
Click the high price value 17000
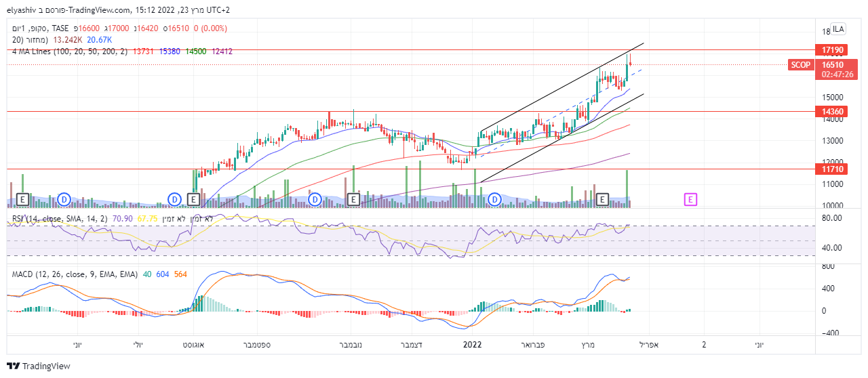pyautogui.click(x=118, y=28)
